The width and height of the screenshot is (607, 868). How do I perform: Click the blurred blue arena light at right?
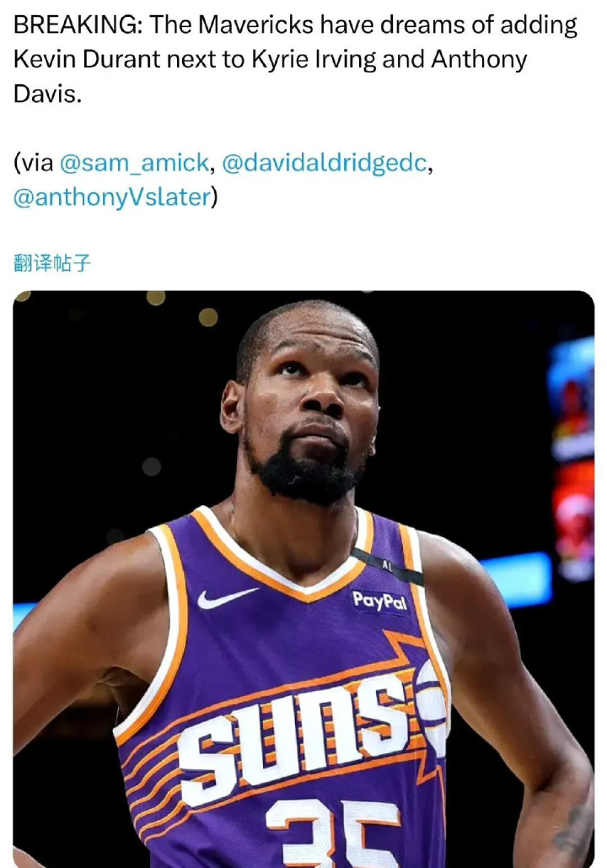click(x=516, y=579)
